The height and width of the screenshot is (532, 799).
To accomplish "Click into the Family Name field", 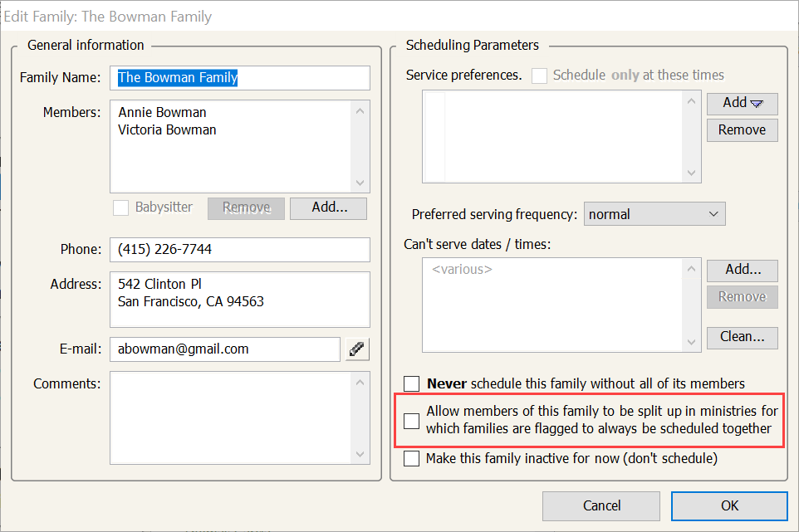I will click(x=239, y=77).
